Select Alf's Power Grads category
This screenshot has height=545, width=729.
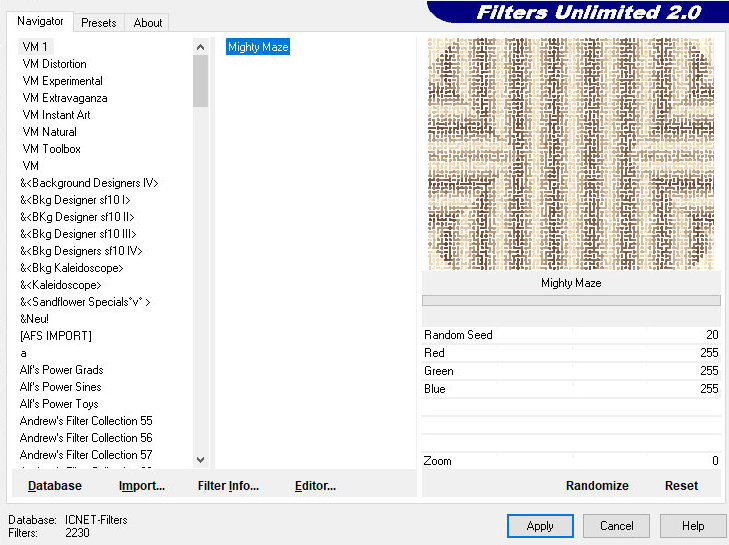pos(61,370)
